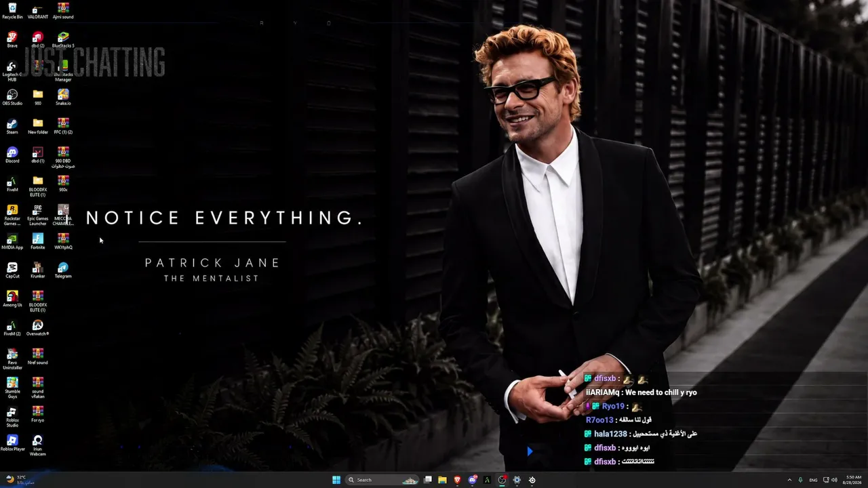Show hidden system tray icons
This screenshot has height=488, width=868.
click(x=789, y=480)
